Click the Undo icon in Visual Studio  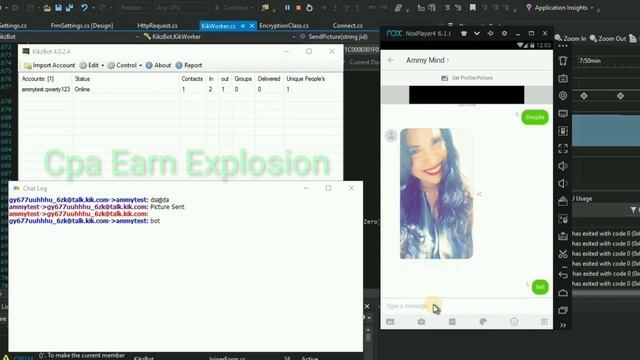pos(84,8)
